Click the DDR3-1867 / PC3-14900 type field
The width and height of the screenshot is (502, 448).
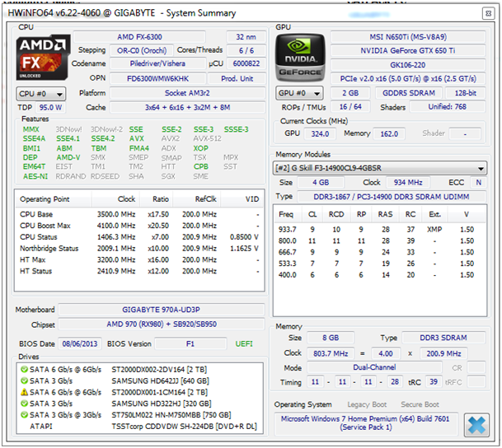pos(392,197)
